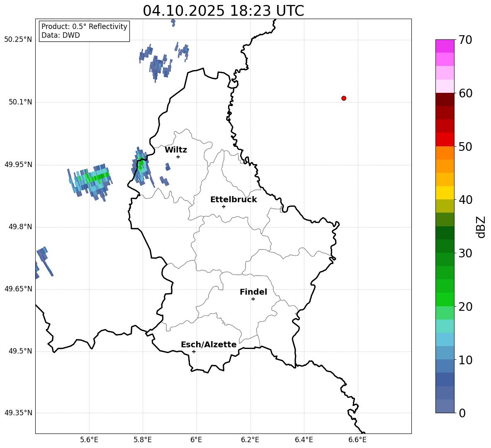491x448 pixels.
Task: Click the Findel city label
Action: (x=253, y=292)
